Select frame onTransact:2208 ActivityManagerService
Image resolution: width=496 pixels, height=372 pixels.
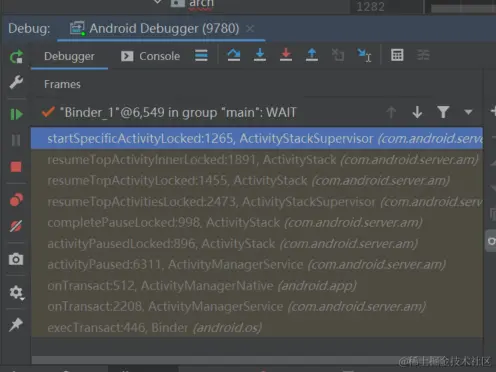[257, 307]
